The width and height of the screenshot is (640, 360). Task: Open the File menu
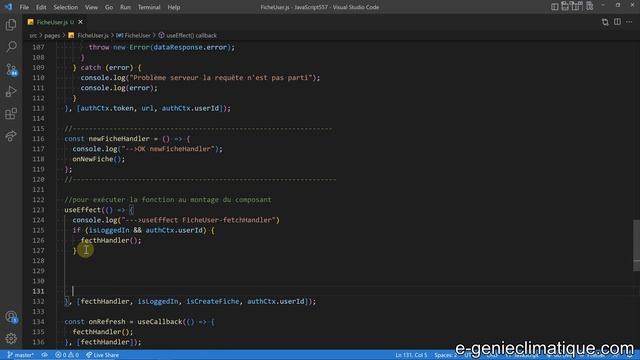(24, 7)
